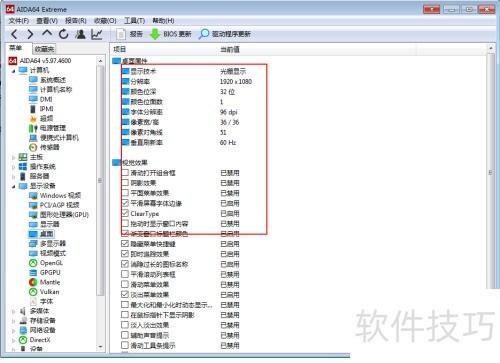Screen dimensions: 500x363
Task: Switch to the 收藏夹 tab
Action: point(44,49)
